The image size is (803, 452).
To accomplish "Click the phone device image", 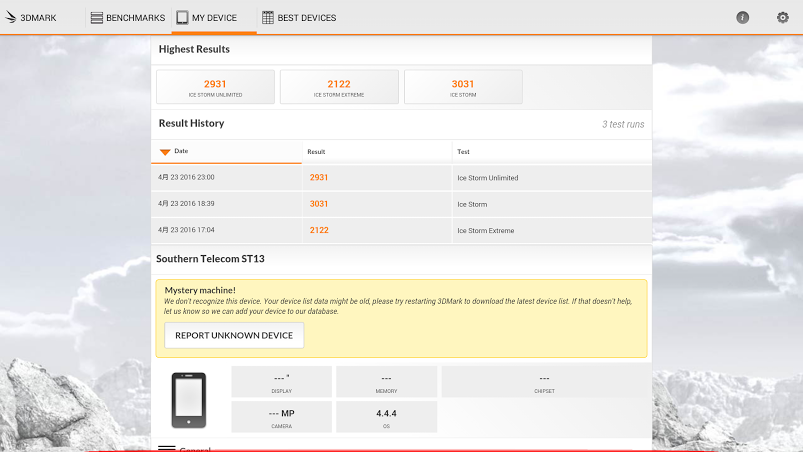I will coord(188,400).
